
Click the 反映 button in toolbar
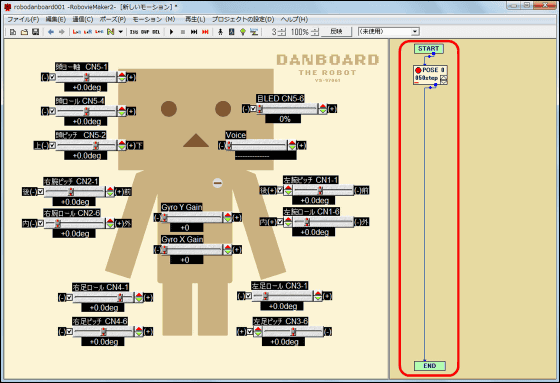coord(336,31)
